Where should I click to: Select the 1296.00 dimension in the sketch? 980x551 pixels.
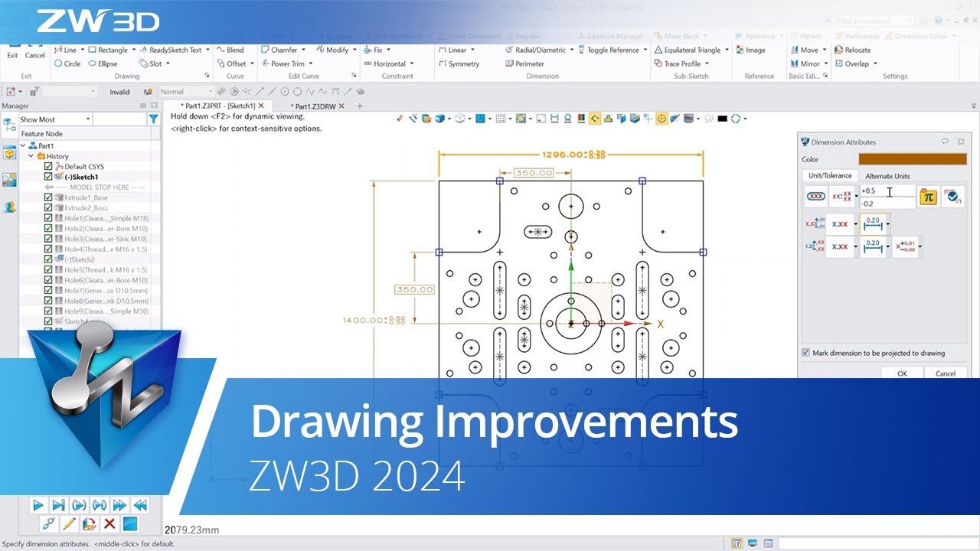[x=574, y=155]
